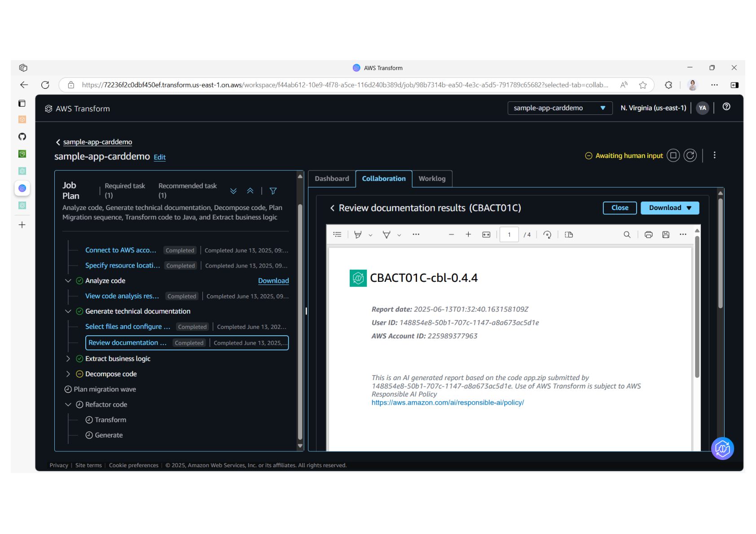Click the AWS Transform logo in header
The height and width of the screenshot is (534, 756).
77,109
